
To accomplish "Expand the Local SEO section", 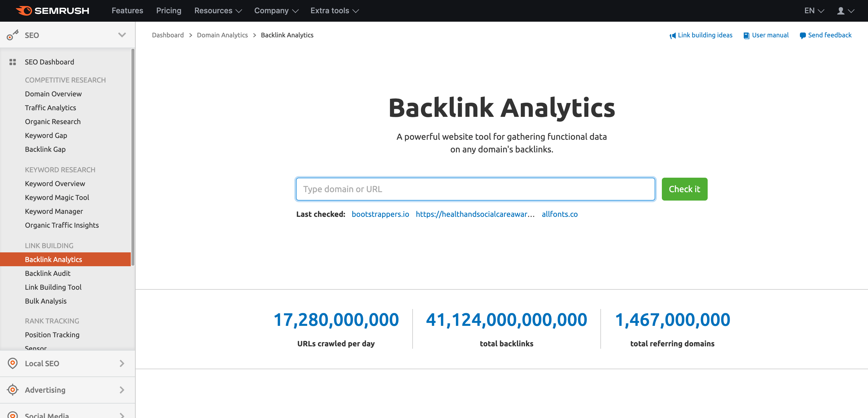I will (122, 363).
